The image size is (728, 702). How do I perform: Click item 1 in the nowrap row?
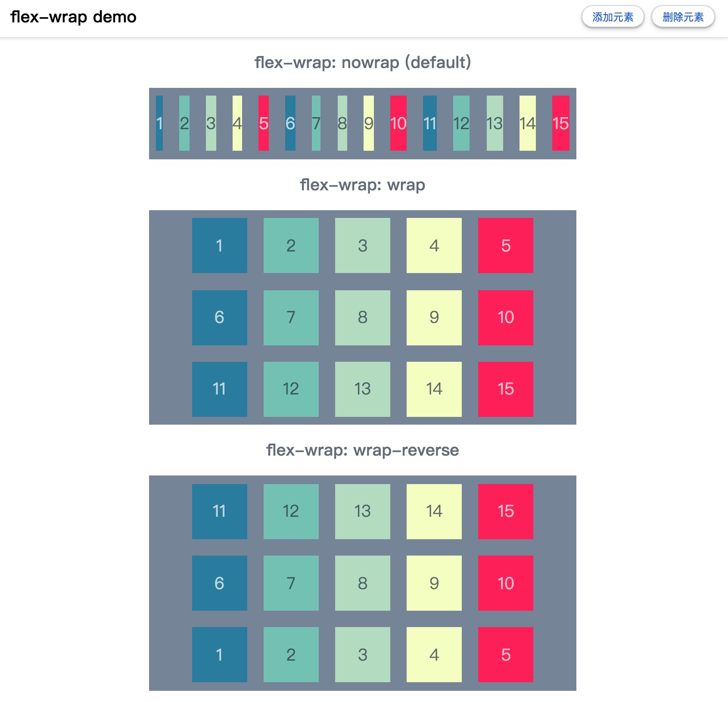[x=160, y=124]
